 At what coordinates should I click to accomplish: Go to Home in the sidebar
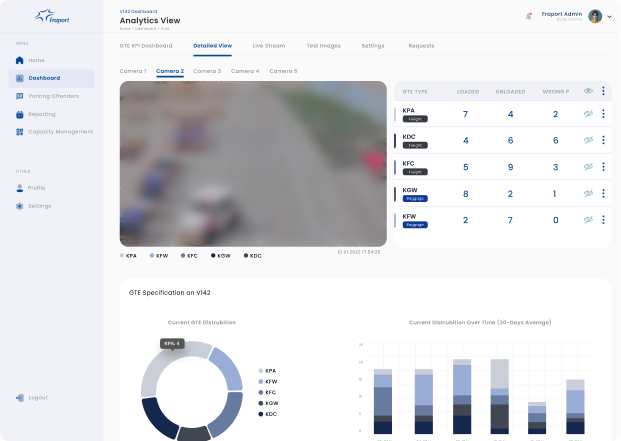pyautogui.click(x=36, y=60)
